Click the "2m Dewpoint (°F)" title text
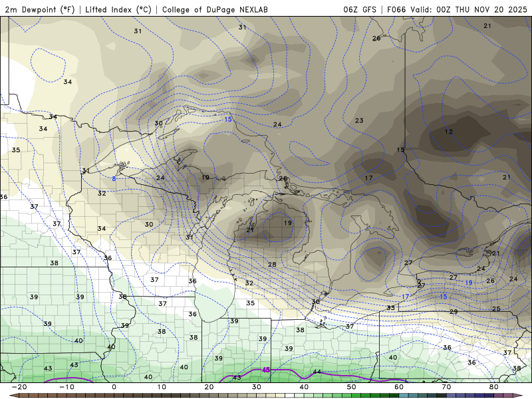 pos(39,10)
